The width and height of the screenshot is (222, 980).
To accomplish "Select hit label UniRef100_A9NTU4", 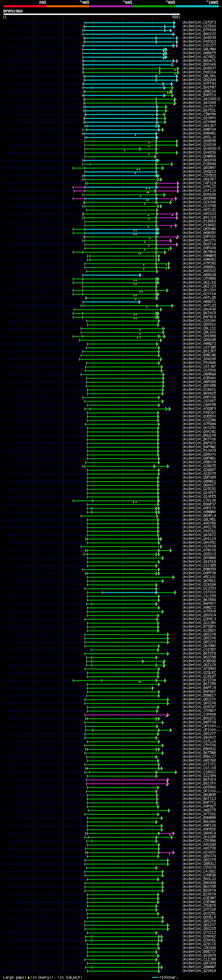I will [199, 129].
